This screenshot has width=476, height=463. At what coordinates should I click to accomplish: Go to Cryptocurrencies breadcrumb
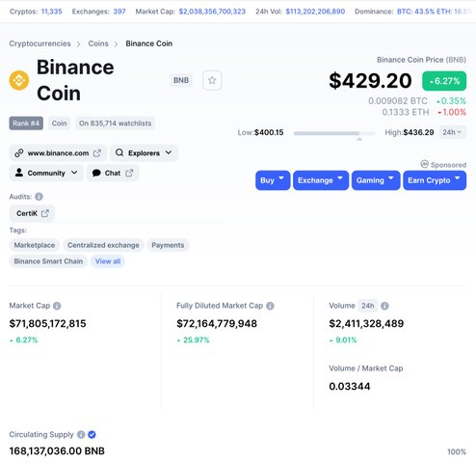(40, 43)
